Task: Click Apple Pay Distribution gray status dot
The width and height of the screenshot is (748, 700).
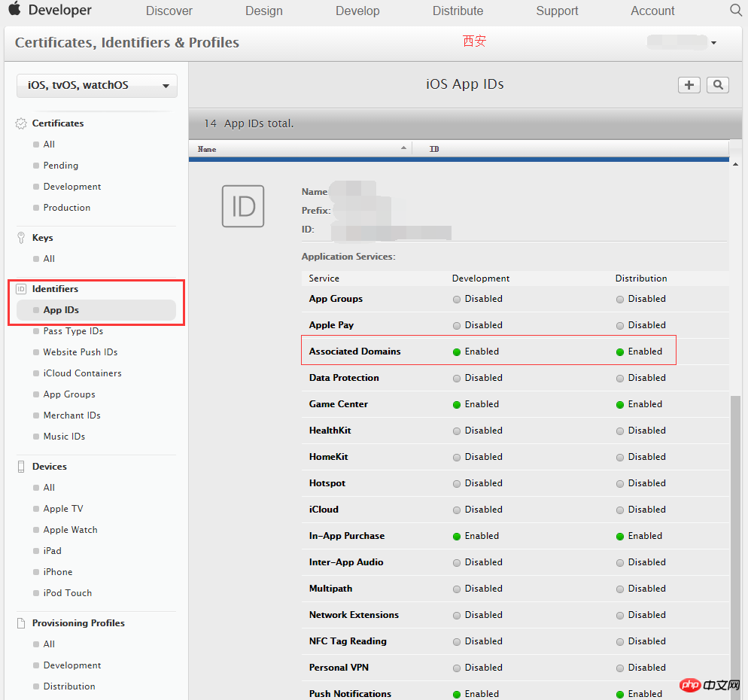Action: 619,326
